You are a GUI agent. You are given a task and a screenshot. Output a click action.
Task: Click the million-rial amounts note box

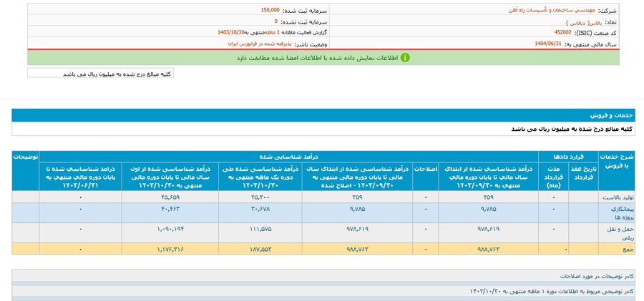tap(100, 73)
